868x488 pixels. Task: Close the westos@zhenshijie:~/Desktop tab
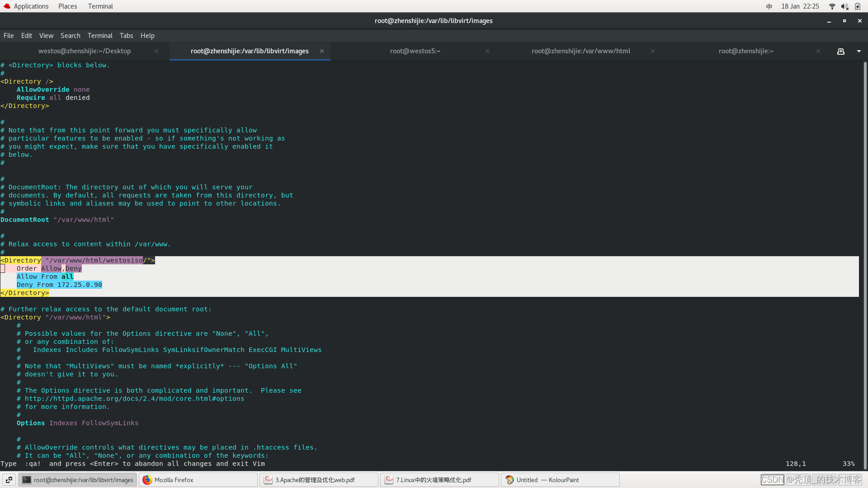pyautogui.click(x=156, y=51)
